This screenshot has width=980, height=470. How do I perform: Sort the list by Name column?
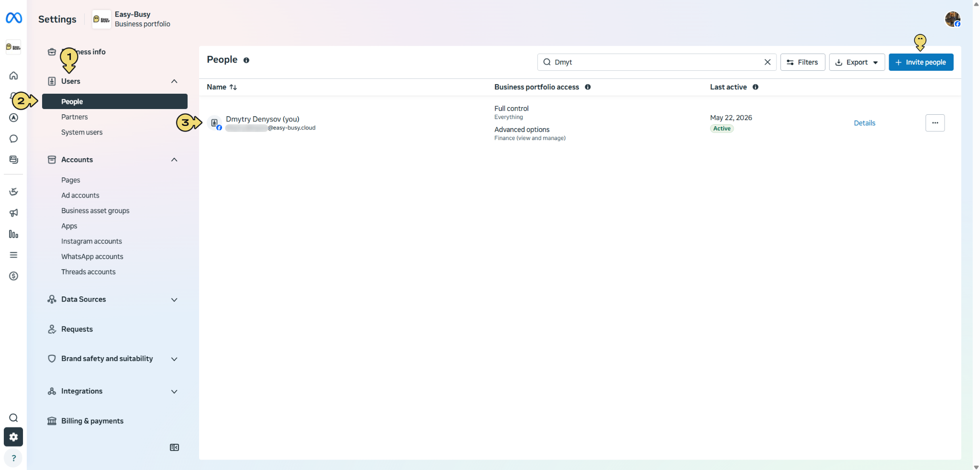pos(222,87)
